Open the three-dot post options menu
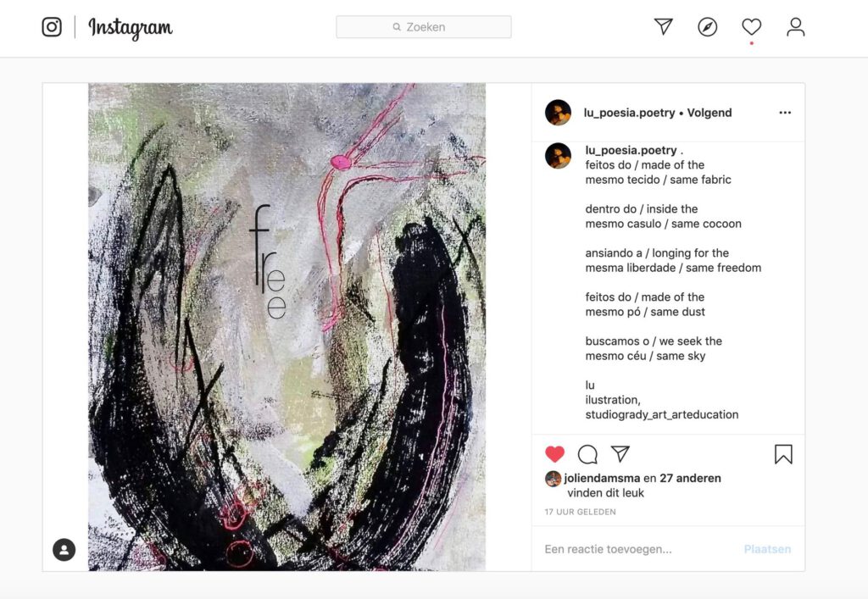The height and width of the screenshot is (599, 868). click(x=785, y=113)
